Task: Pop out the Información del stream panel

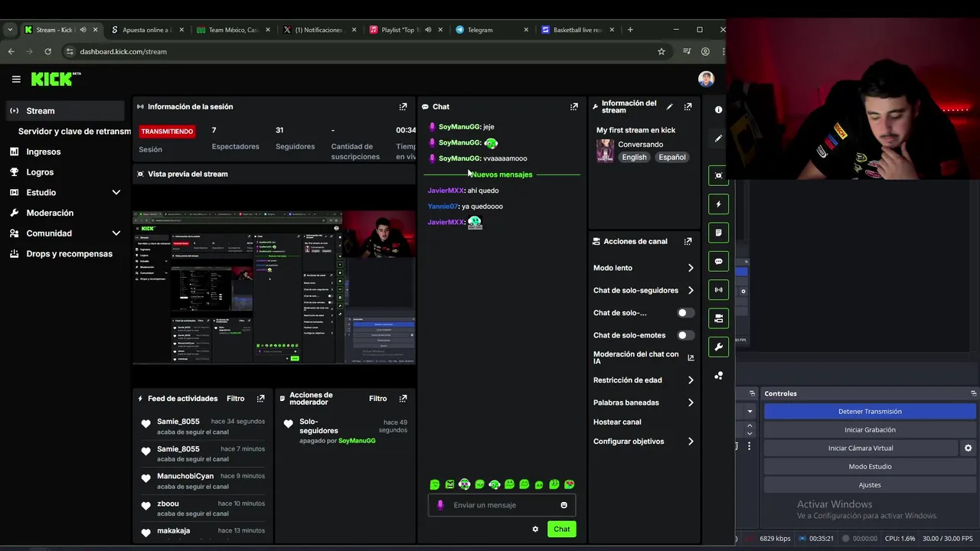Action: click(688, 107)
